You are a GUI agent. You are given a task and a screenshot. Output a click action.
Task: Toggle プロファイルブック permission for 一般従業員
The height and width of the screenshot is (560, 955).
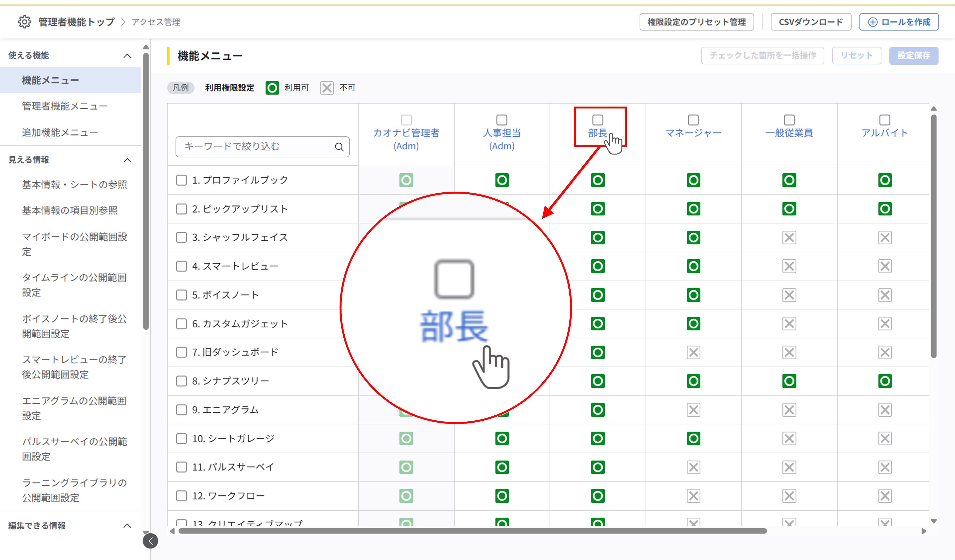point(789,180)
